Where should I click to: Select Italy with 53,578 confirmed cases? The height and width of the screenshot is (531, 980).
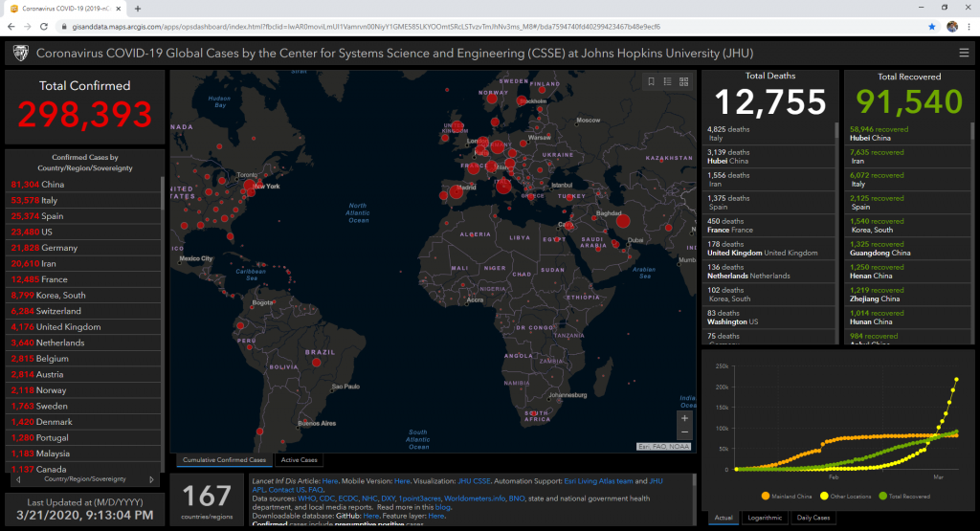(x=85, y=201)
